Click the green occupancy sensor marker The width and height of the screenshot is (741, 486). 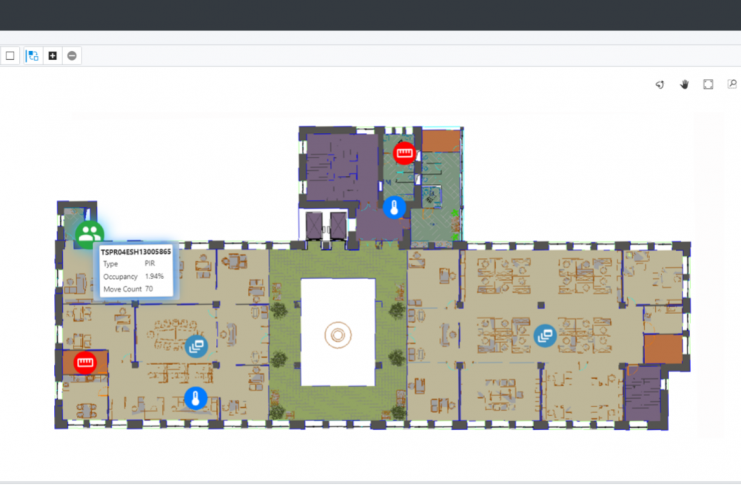(89, 234)
